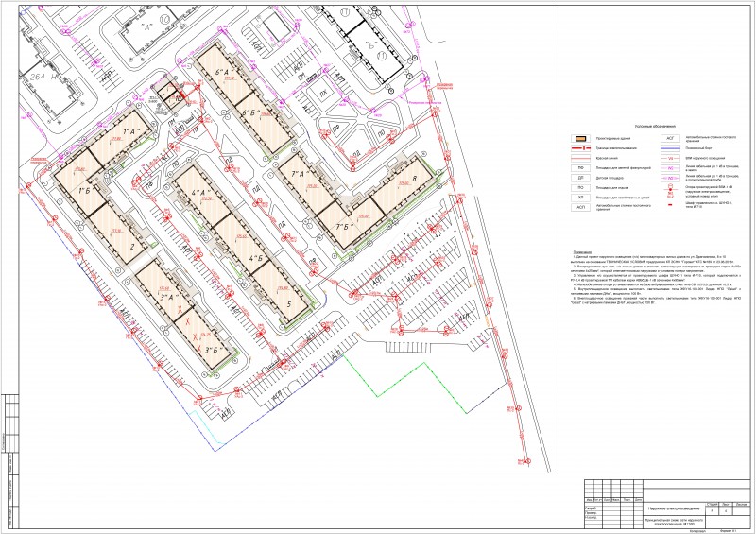
Task: Click the "Разраб." row in the title block
Action: point(592,508)
